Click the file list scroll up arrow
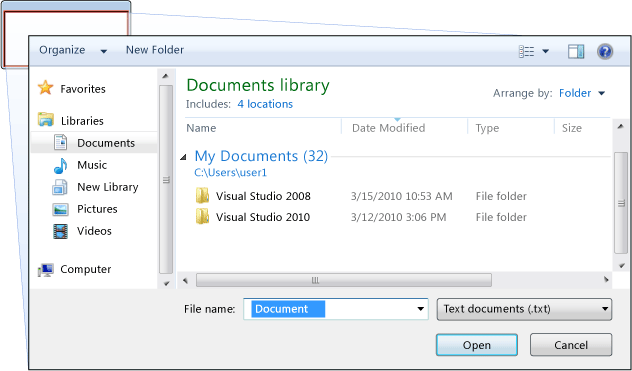The image size is (632, 371). 621,127
